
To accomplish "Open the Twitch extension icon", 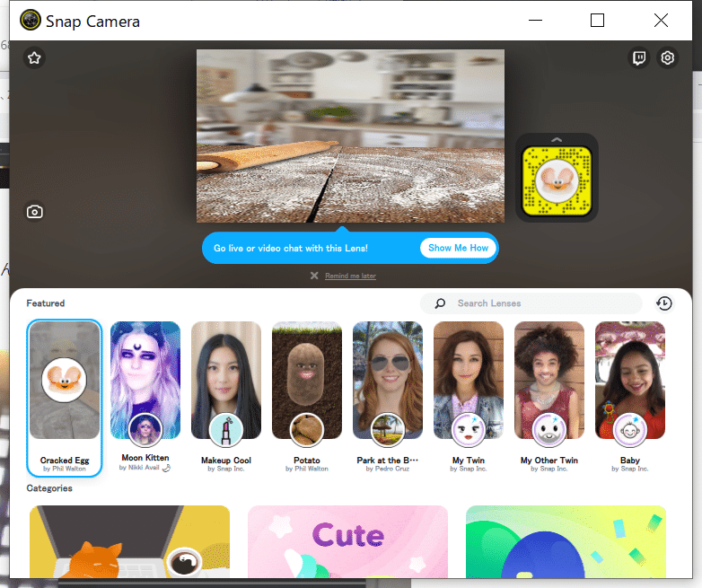I will click(x=639, y=57).
